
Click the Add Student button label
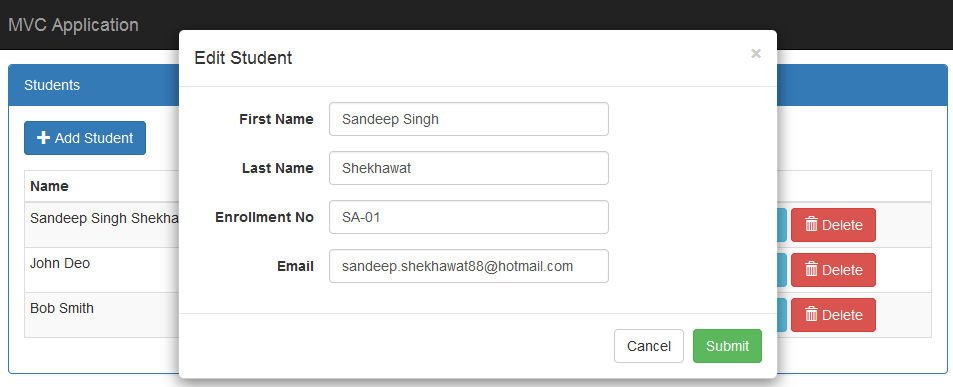click(x=94, y=138)
